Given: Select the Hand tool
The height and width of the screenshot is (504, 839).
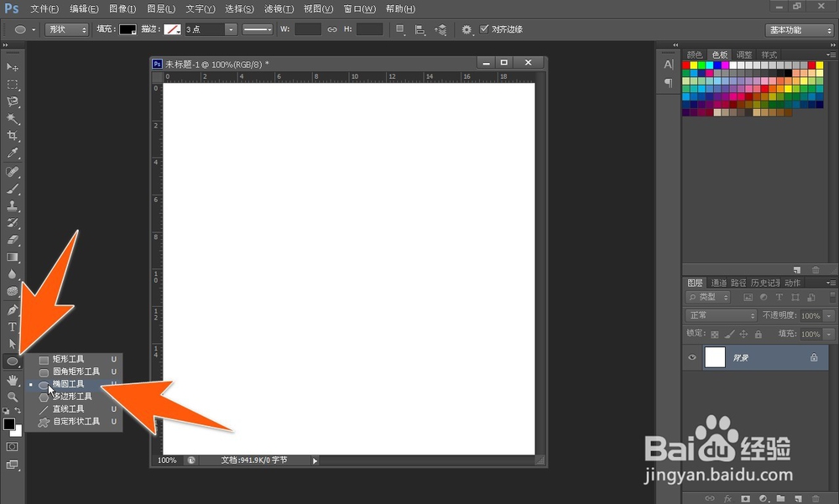Looking at the screenshot, I should 12,380.
